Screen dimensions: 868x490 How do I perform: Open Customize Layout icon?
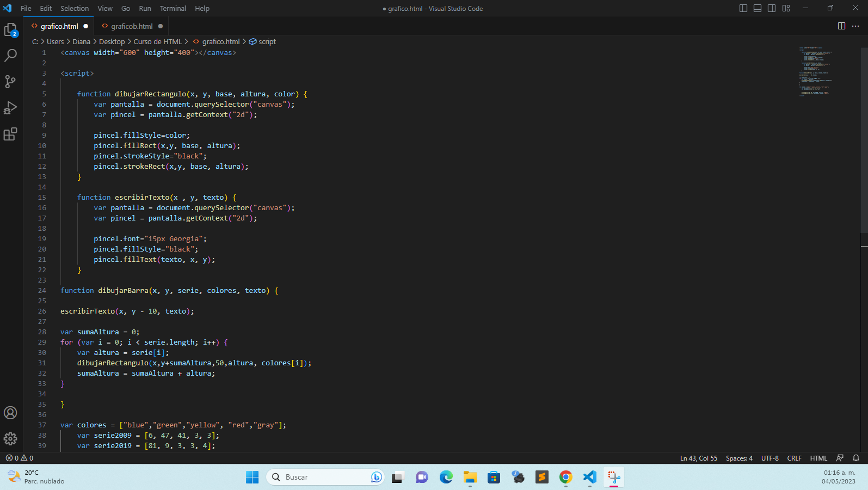tap(786, 8)
